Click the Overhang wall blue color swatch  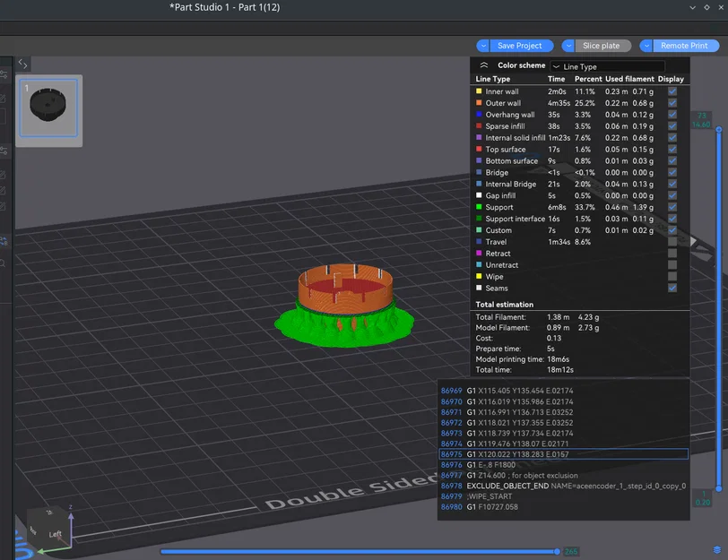[479, 114]
